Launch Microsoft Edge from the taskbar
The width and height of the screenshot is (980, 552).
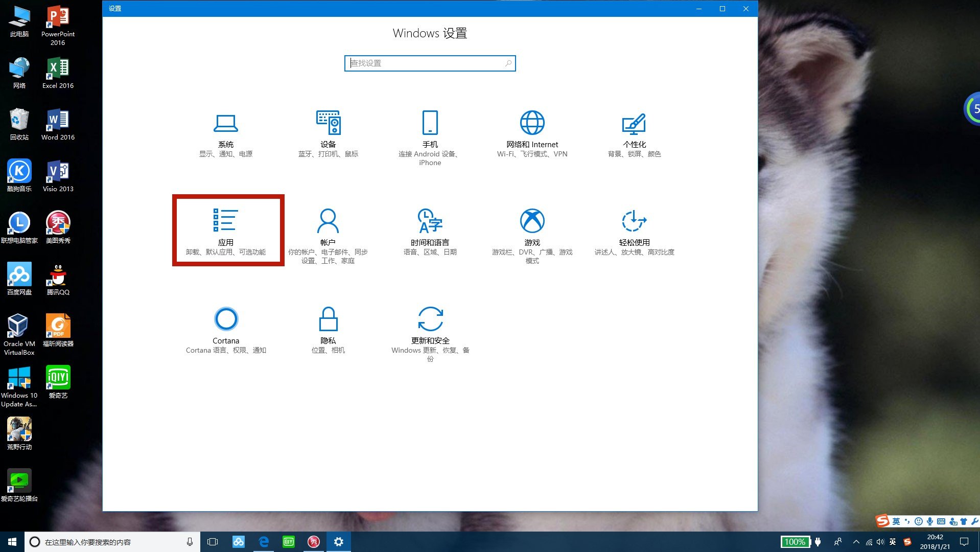click(x=264, y=541)
